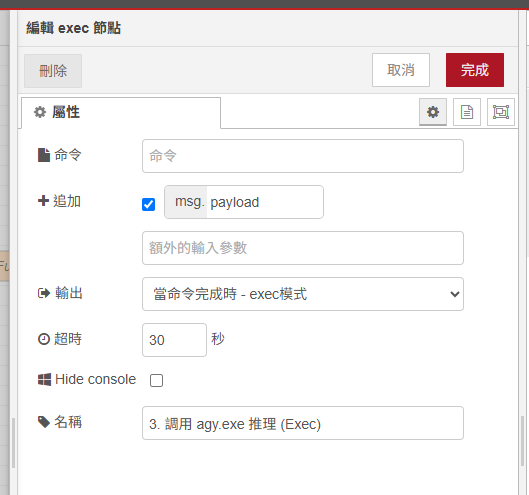
Task: Click the 刪除 button
Action: pyautogui.click(x=53, y=71)
